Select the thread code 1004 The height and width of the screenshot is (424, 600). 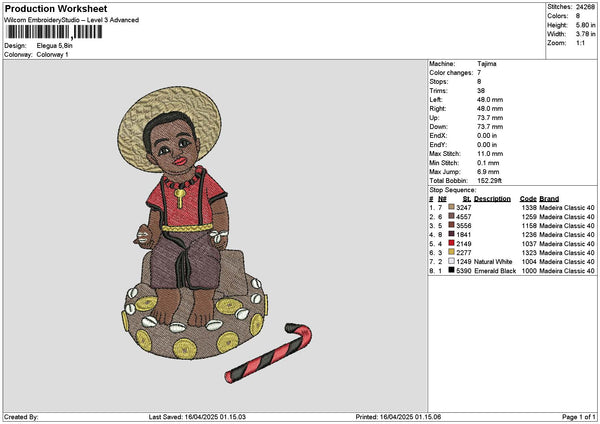click(x=529, y=262)
